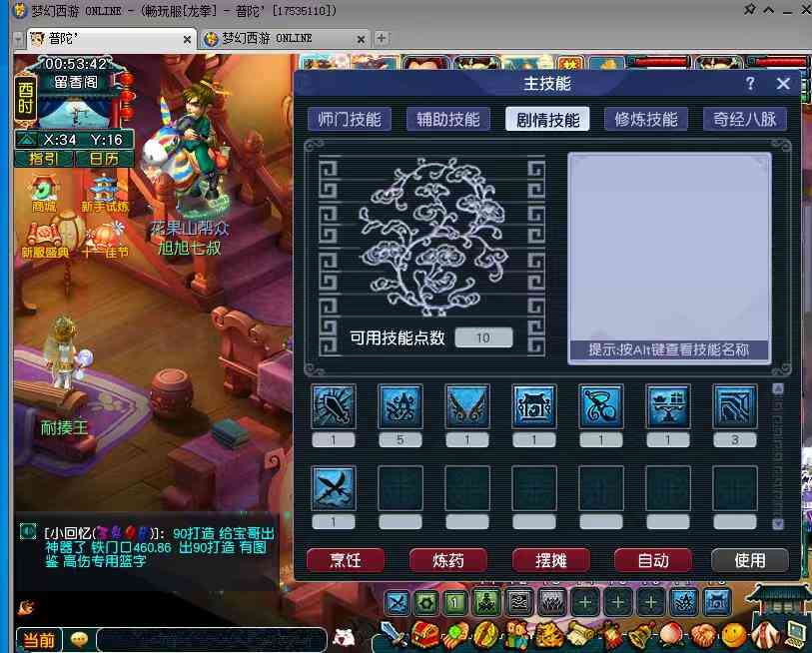
Task: Click the wave-pattern shortcut slot
Action: (x=519, y=603)
